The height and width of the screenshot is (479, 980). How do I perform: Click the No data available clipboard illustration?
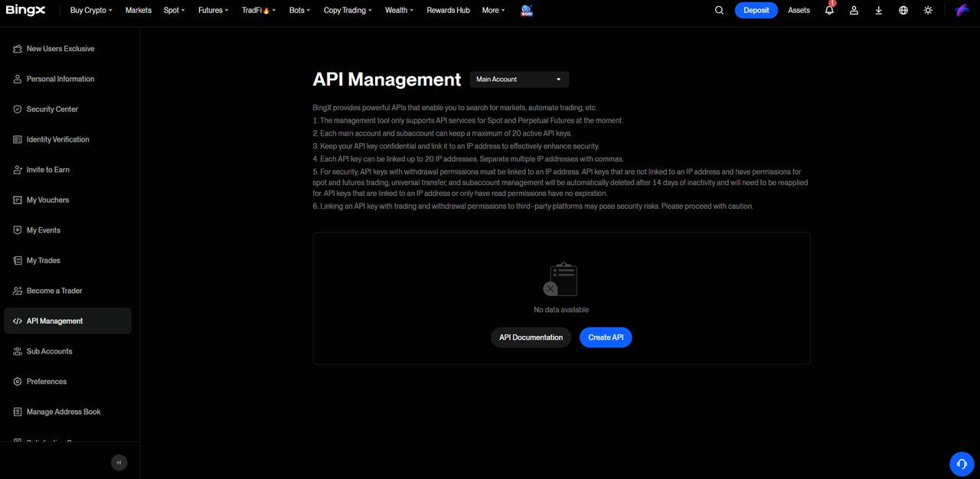(560, 279)
